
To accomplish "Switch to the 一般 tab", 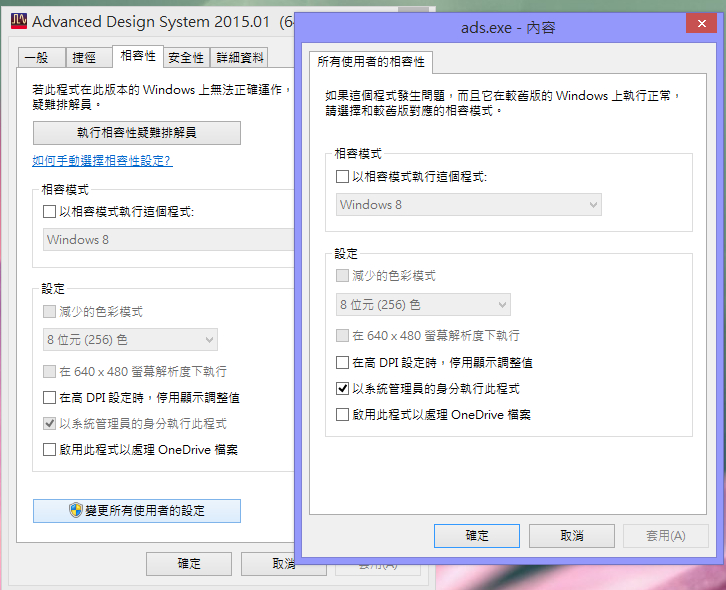I will (x=42, y=57).
